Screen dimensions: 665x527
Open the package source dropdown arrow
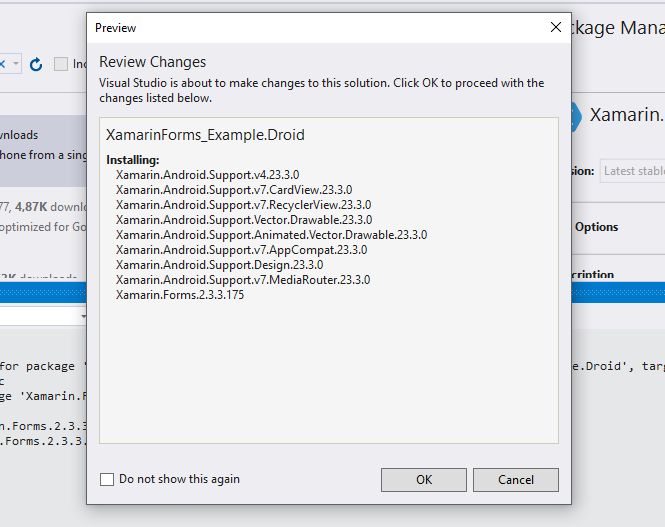click(15, 64)
